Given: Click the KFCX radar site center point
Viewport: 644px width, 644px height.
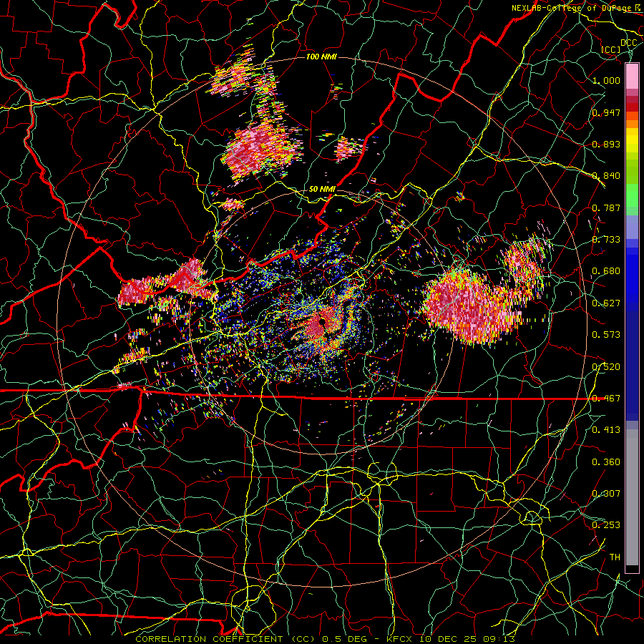Looking at the screenshot, I should coord(323,321).
